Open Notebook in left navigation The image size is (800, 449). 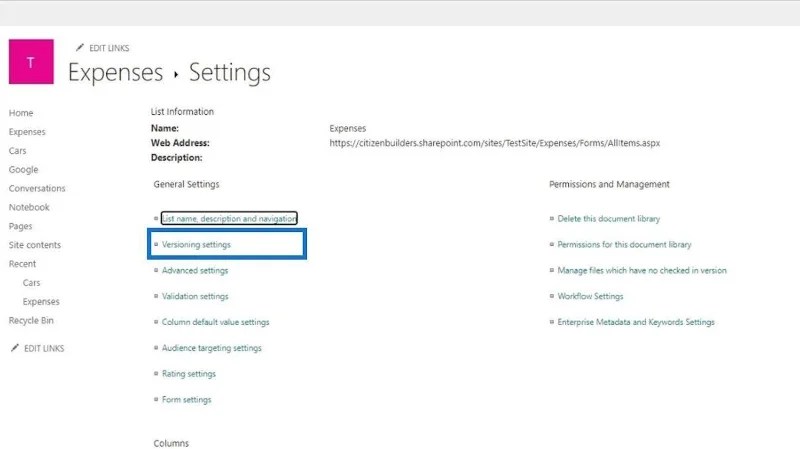pos(29,207)
